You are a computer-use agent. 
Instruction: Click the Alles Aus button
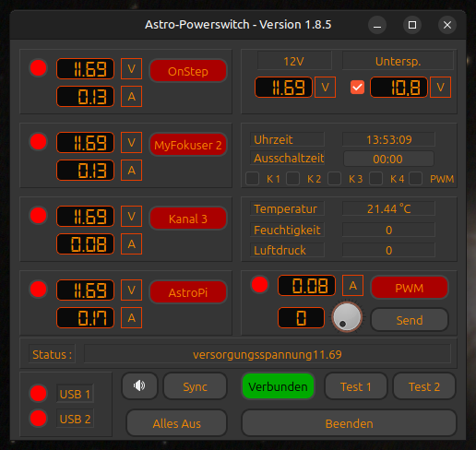click(x=177, y=423)
